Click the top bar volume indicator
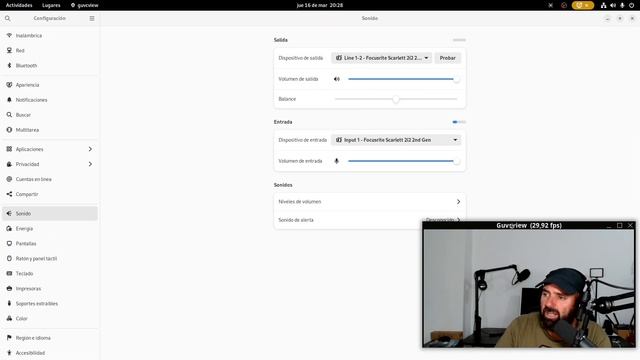The height and width of the screenshot is (360, 640). coord(613,5)
